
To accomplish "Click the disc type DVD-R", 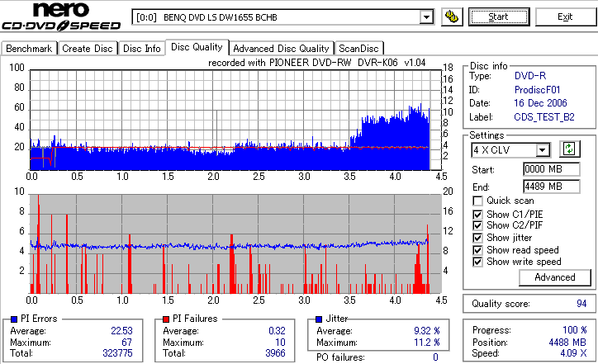I will pos(530,76).
